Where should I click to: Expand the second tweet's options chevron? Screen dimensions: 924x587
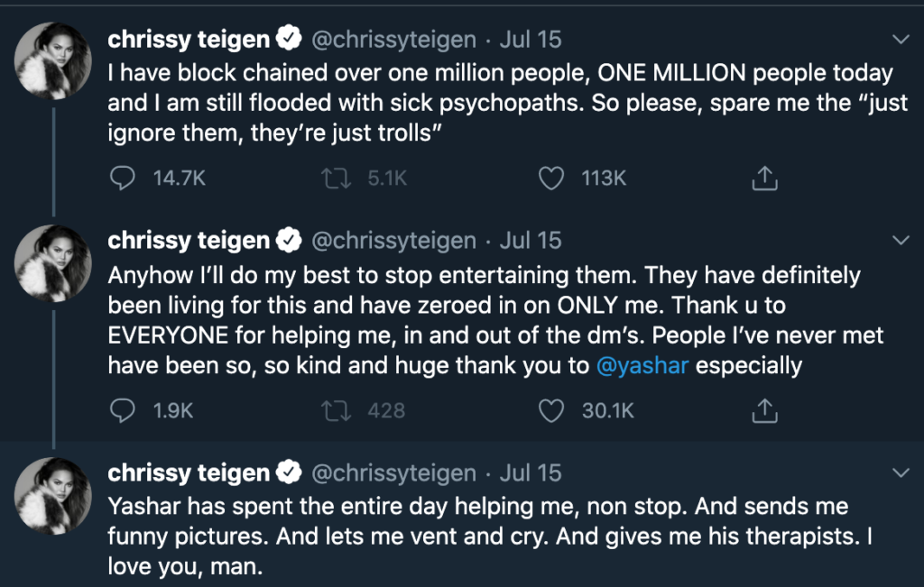(900, 241)
